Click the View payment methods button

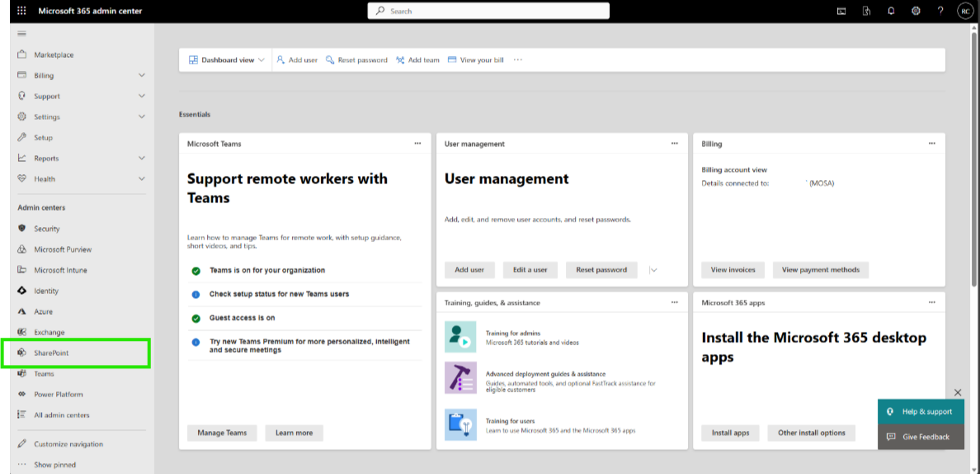pos(821,270)
